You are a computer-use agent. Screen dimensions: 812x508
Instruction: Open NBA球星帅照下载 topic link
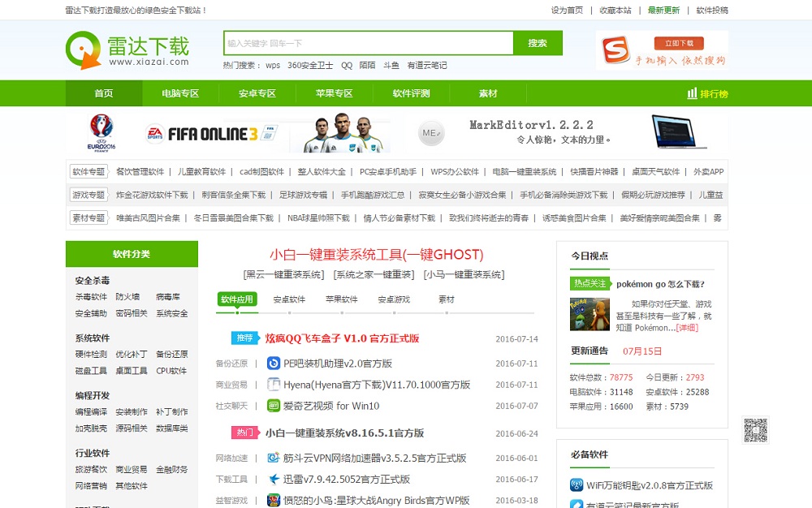coord(318,217)
